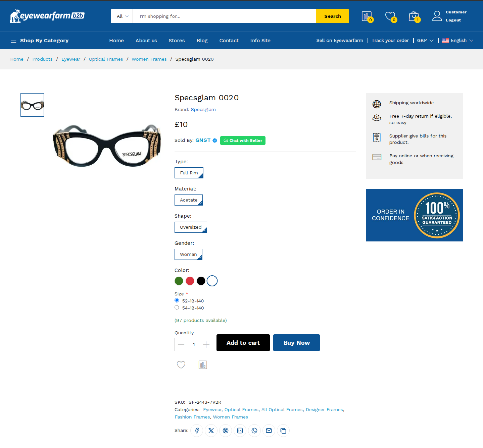Focus the 'I'm shopping for...' search field
The width and height of the screenshot is (483, 448).
click(x=225, y=16)
